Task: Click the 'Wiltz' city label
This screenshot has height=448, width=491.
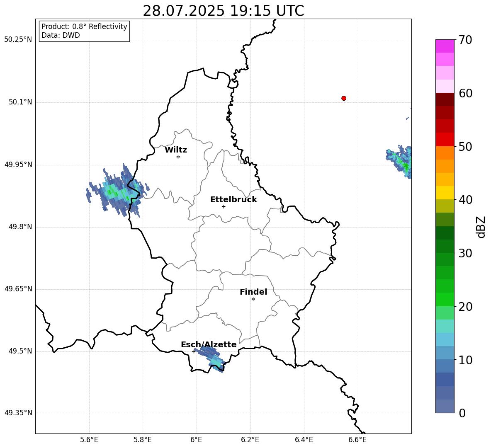Action: (176, 150)
